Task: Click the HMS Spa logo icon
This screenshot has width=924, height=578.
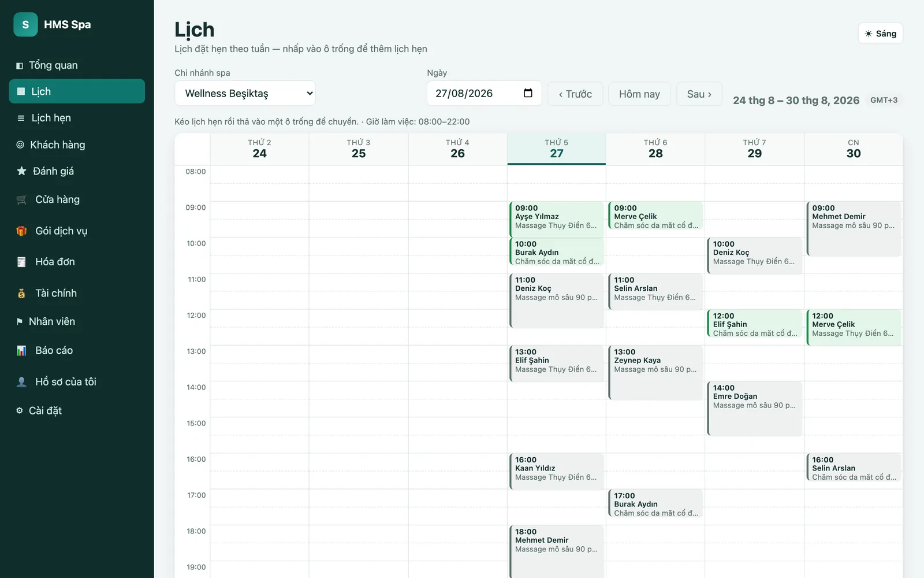Action: point(25,24)
